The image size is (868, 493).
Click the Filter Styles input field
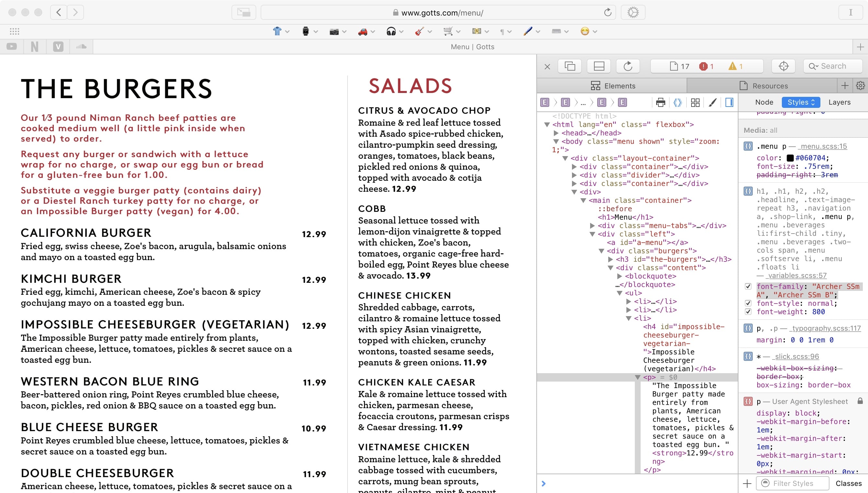coord(793,483)
